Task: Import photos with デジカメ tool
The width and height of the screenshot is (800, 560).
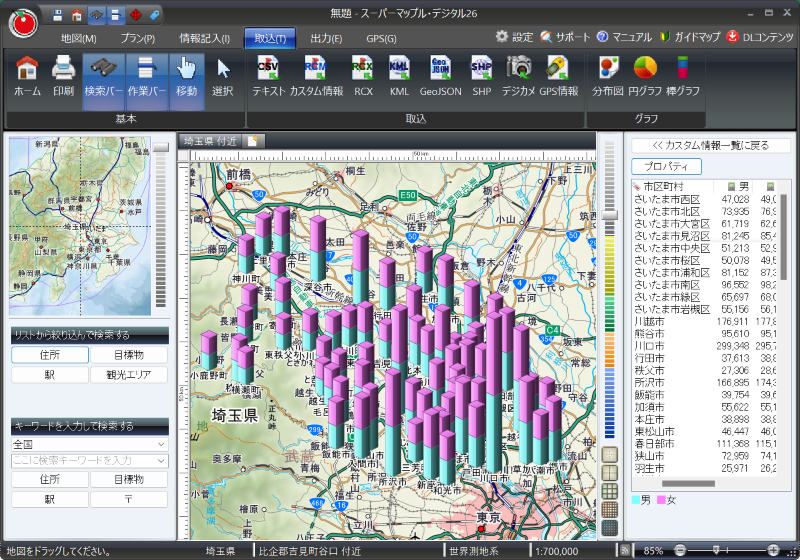Action: pyautogui.click(x=518, y=78)
